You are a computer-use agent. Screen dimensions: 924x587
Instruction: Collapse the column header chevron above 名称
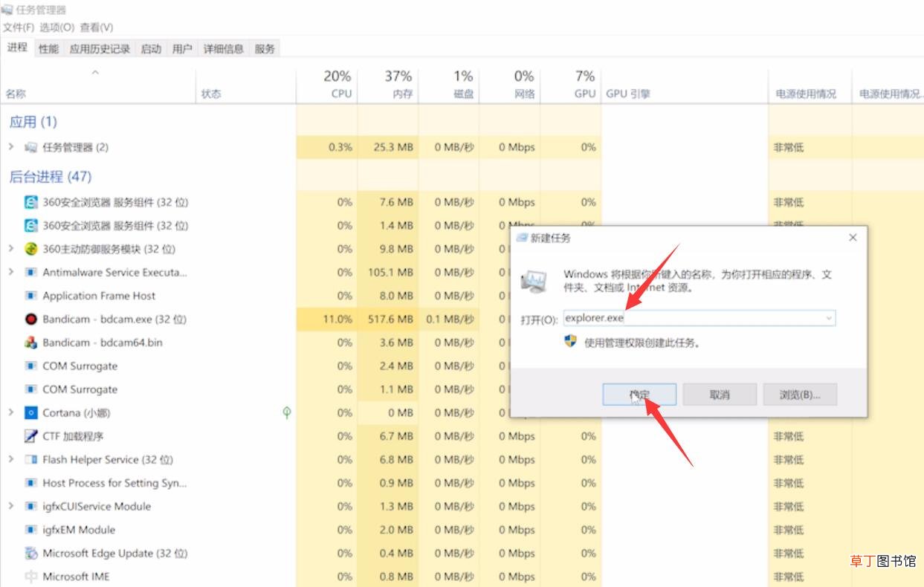click(x=95, y=73)
